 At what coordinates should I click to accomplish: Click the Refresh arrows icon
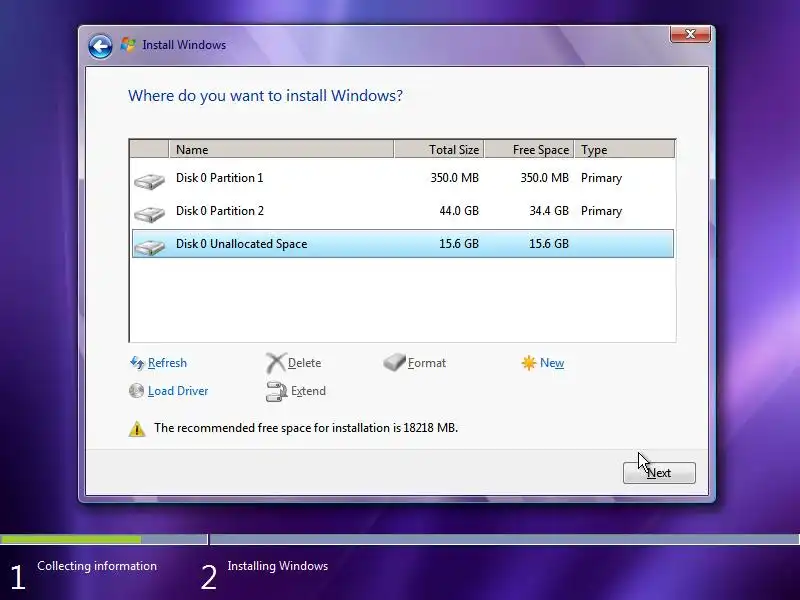coord(137,363)
